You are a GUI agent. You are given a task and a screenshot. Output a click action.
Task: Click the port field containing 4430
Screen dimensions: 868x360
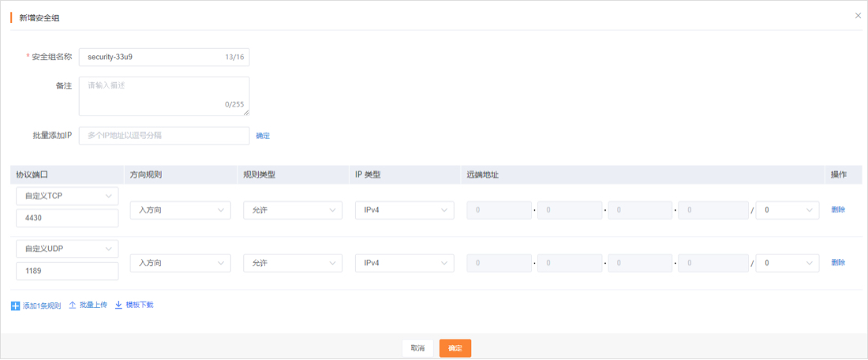[67, 218]
